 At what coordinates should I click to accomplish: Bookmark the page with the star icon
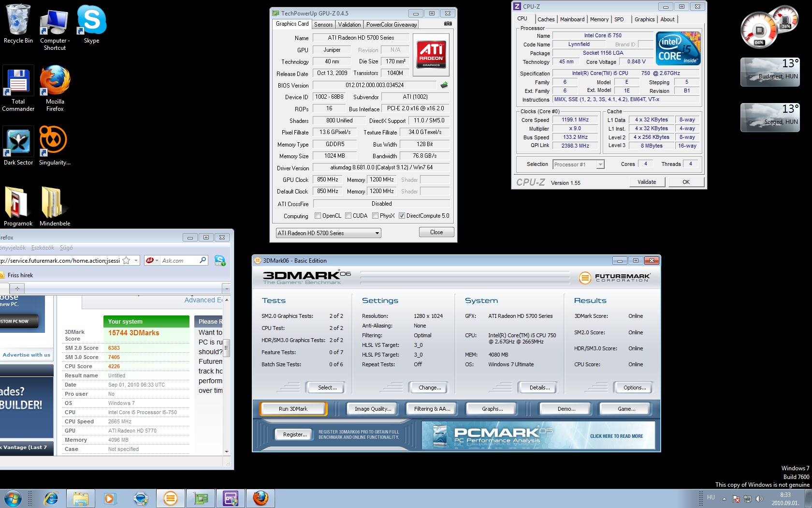tap(126, 260)
